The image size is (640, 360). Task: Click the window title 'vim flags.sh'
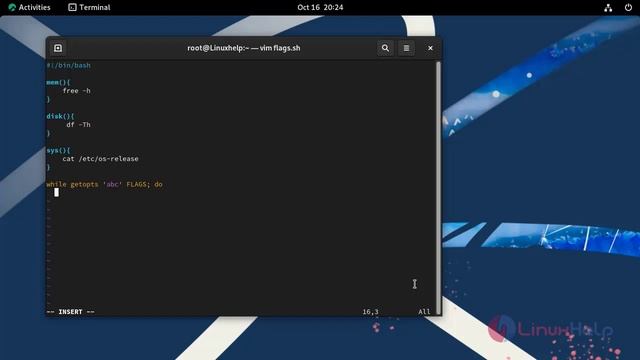coord(280,48)
